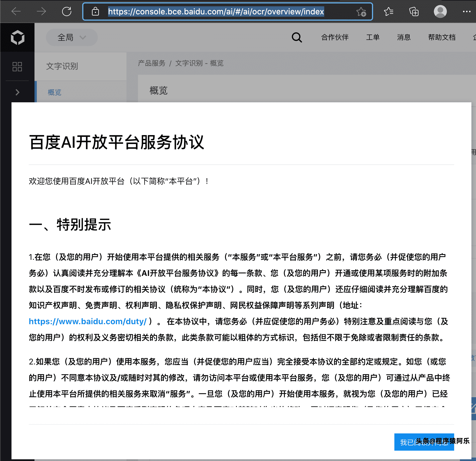This screenshot has width=476, height=461.
Task: Expand the sidebar with the chevron arrow
Action: tap(17, 92)
